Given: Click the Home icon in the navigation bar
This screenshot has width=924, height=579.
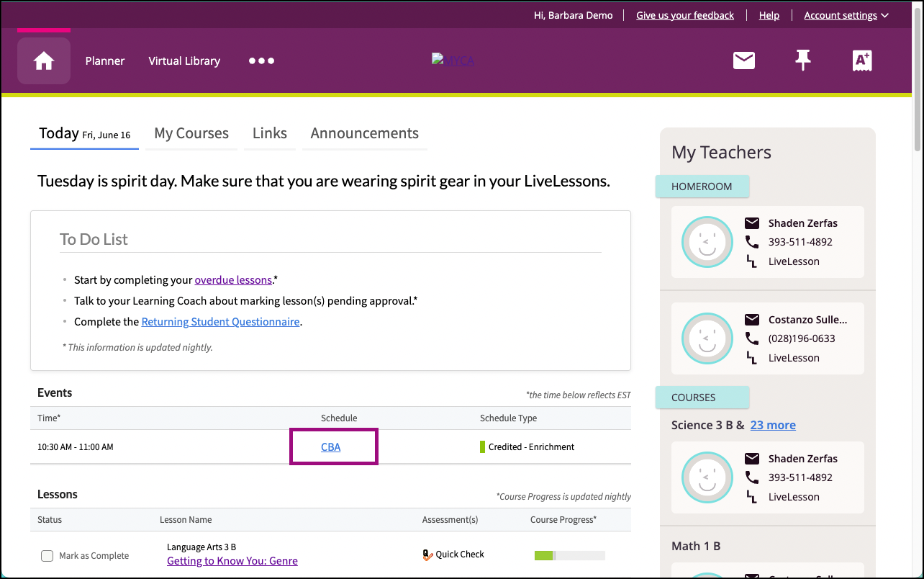Looking at the screenshot, I should point(44,61).
